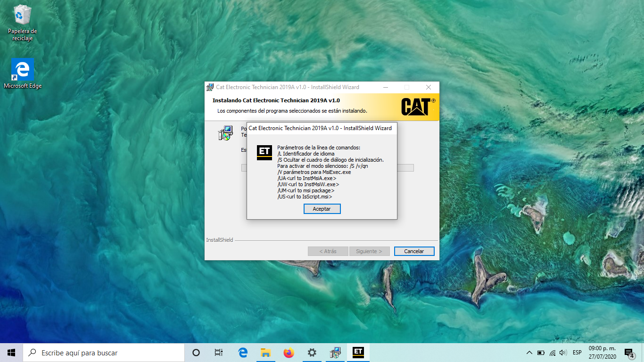The height and width of the screenshot is (362, 644).
Task: Click the installer disc icon in the wizard
Action: 226,133
